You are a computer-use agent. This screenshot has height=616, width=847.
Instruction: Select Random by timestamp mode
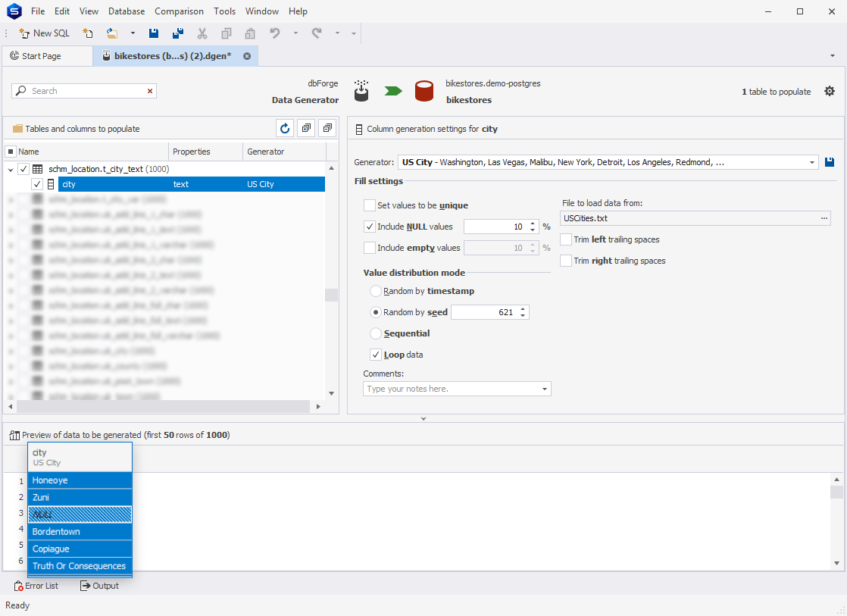coord(376,291)
